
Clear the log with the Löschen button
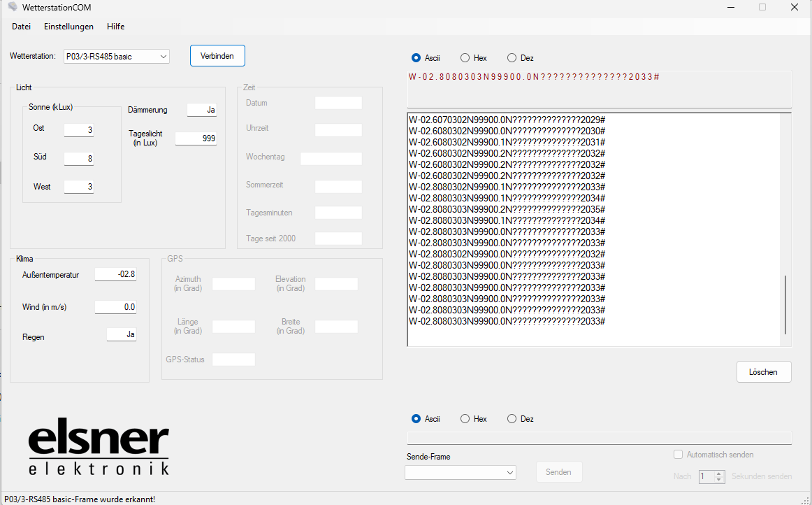point(763,372)
